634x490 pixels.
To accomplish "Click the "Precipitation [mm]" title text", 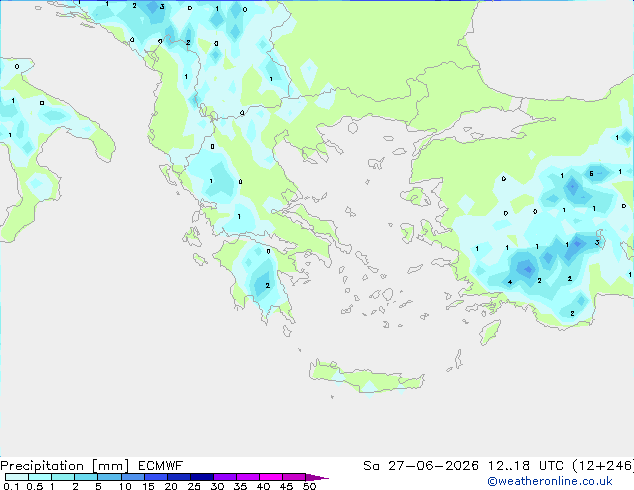I will point(65,466).
